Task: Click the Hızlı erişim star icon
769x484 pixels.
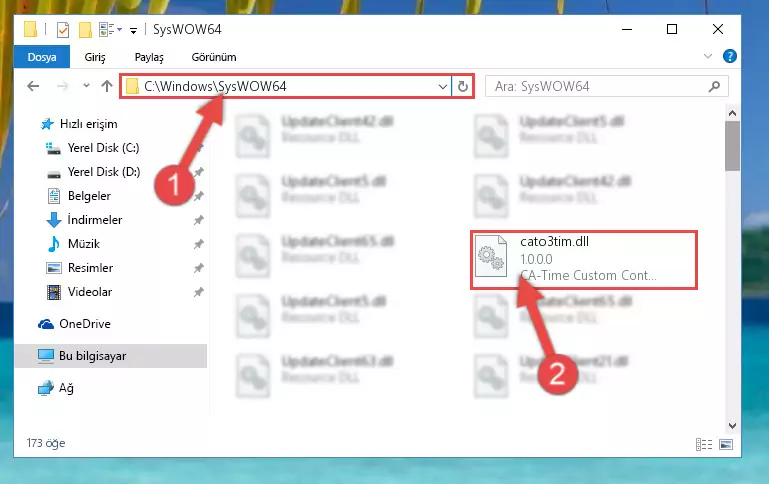Action: (47, 124)
